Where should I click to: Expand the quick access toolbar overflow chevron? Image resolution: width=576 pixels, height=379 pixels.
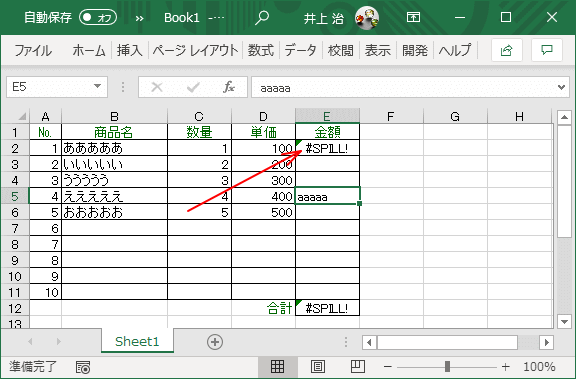pyautogui.click(x=139, y=18)
